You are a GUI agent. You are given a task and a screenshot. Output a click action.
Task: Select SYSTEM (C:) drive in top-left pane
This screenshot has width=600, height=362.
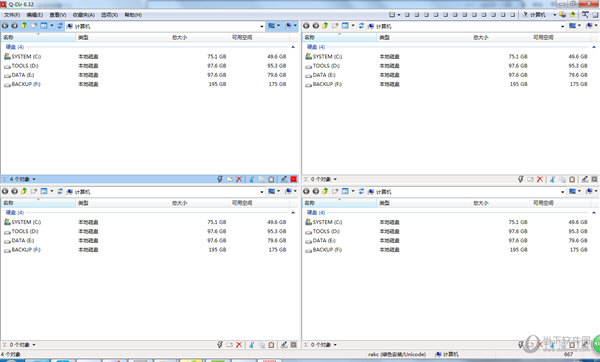coord(23,56)
